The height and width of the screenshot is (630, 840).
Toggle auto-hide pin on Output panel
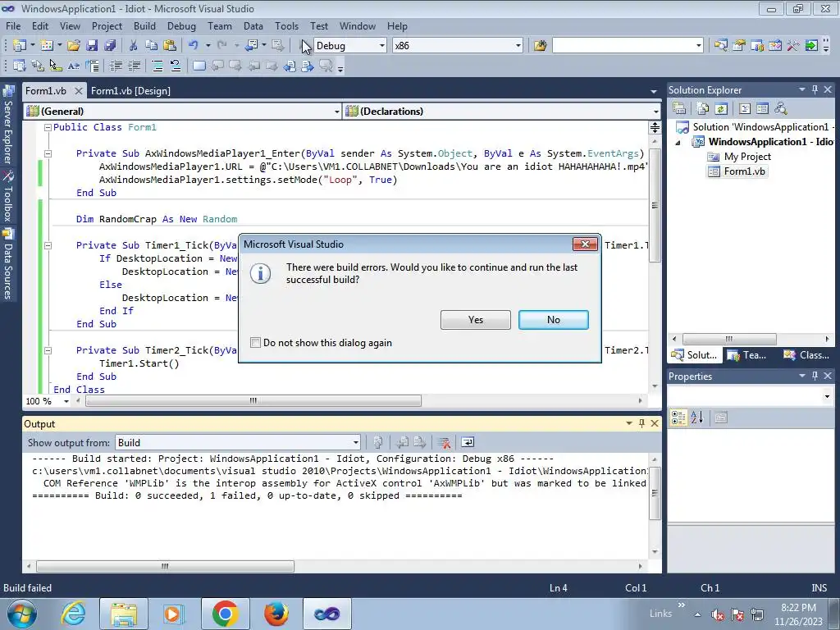point(641,423)
